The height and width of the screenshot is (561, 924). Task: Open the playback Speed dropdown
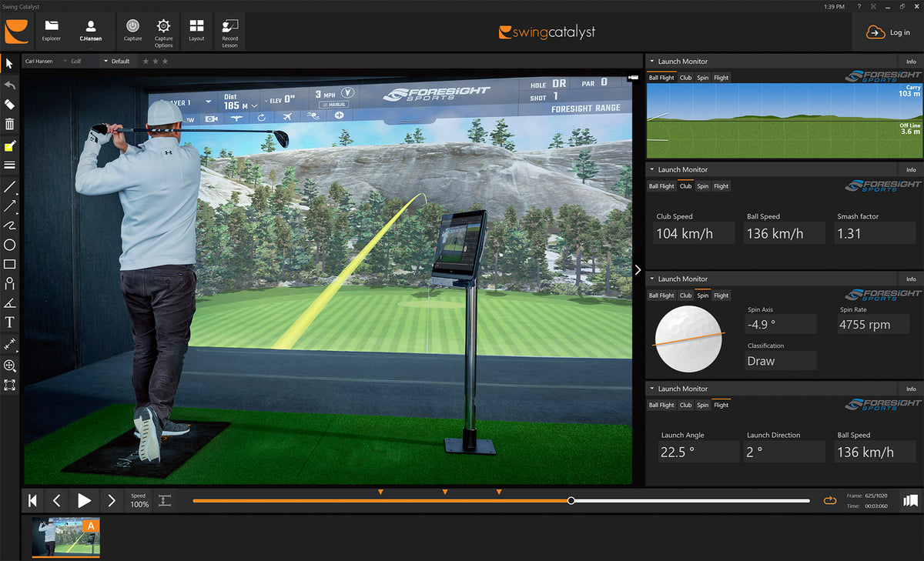click(x=139, y=500)
